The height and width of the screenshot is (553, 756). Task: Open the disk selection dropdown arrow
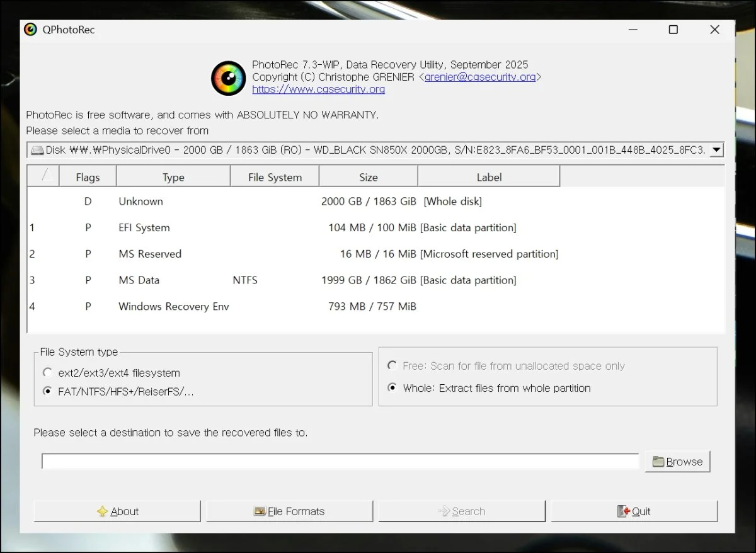(x=716, y=151)
